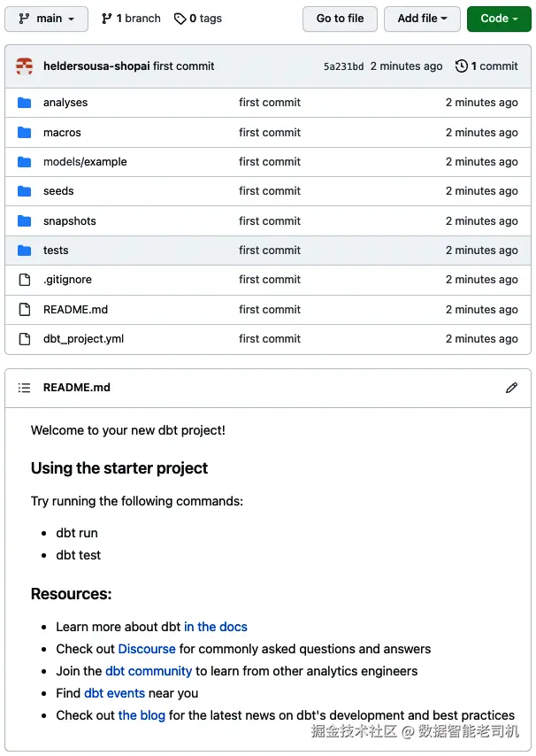Open the README outline list icon
Image resolution: width=536 pixels, height=756 pixels.
(x=24, y=388)
